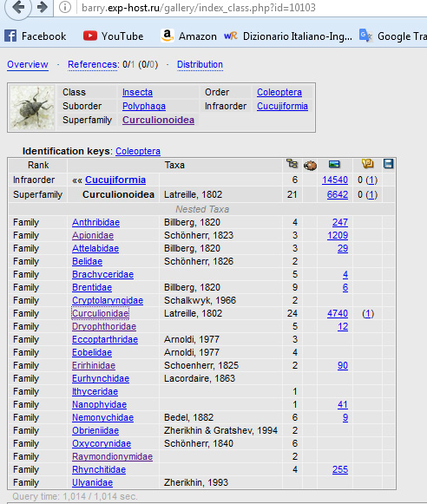This screenshot has width=427, height=504.
Task: Open the Oxycorynidae family link
Action: pyautogui.click(x=102, y=443)
